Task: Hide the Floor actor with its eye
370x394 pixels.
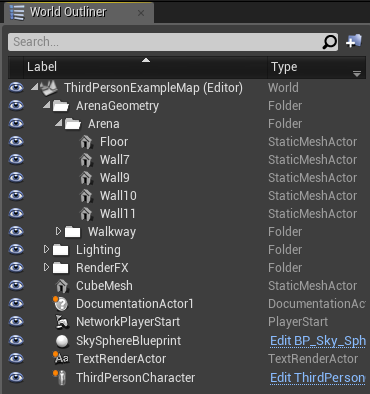Action: (16, 142)
